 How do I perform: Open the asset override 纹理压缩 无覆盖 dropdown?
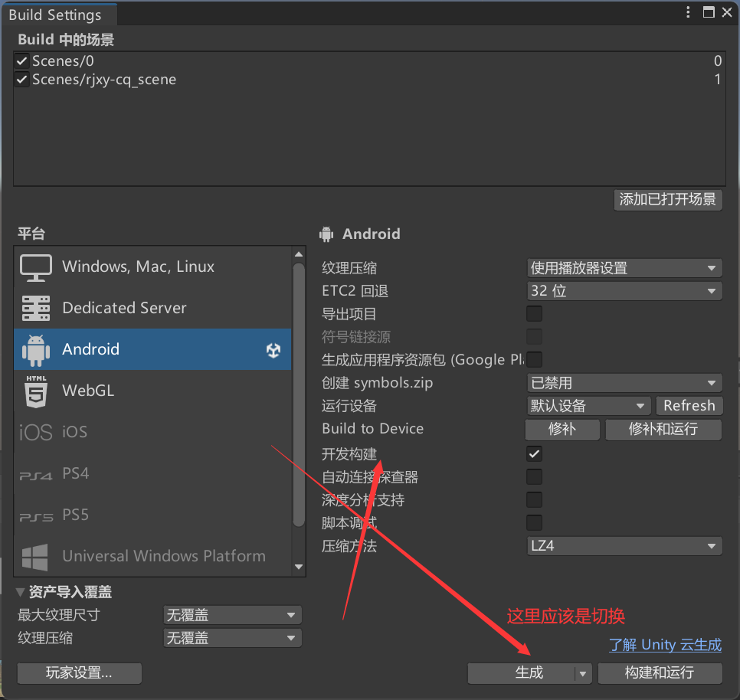(232, 638)
